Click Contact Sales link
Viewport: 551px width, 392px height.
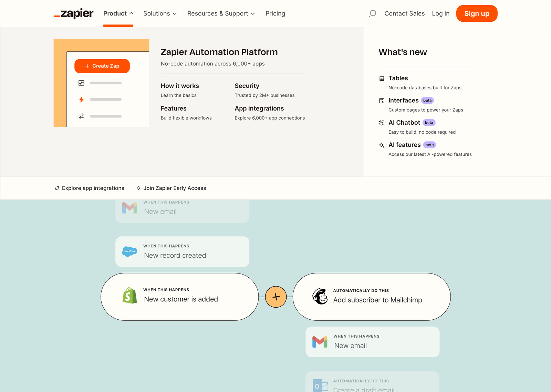point(404,13)
